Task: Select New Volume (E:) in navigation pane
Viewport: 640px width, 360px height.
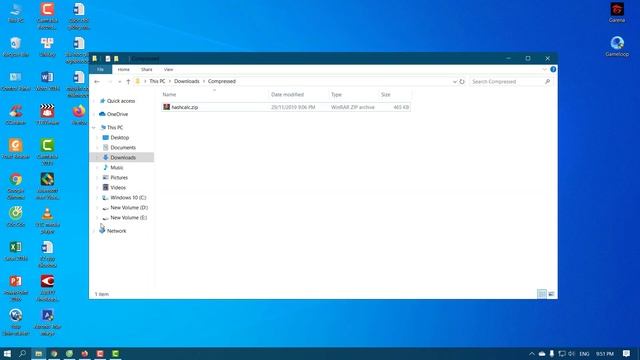Action: 129,218
